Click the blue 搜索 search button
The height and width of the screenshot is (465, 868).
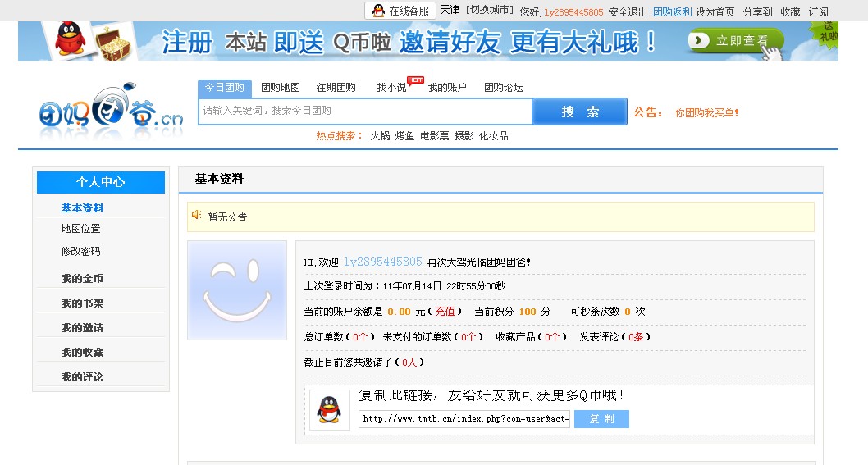579,112
